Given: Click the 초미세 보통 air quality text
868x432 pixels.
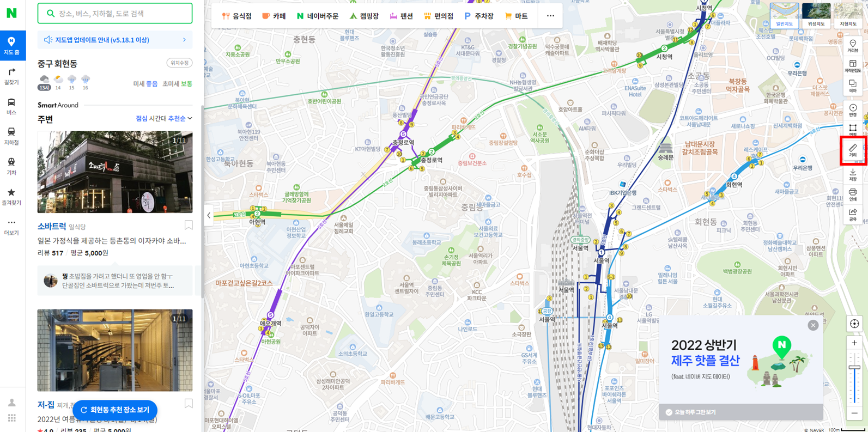Looking at the screenshot, I should tap(178, 84).
